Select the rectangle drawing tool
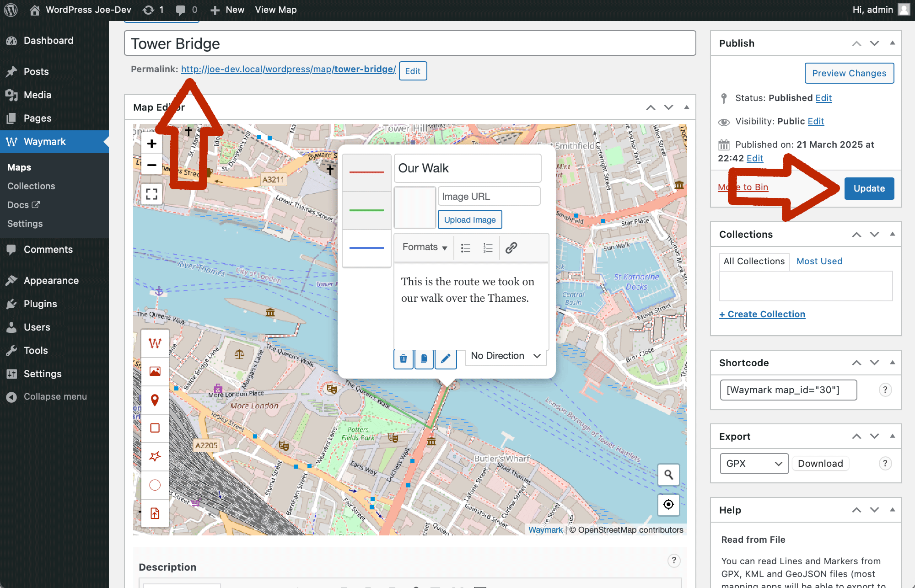 (155, 428)
